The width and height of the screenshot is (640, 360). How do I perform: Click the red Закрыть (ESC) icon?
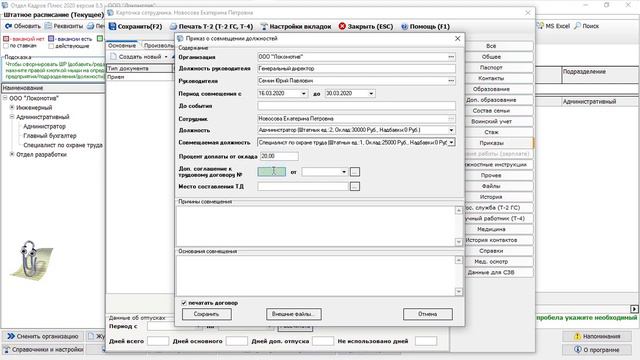coord(342,27)
